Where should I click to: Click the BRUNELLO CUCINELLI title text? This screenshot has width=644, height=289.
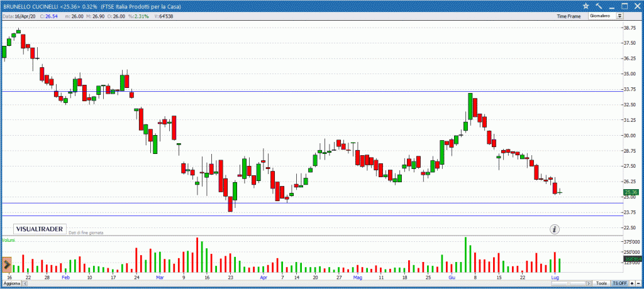pos(30,6)
